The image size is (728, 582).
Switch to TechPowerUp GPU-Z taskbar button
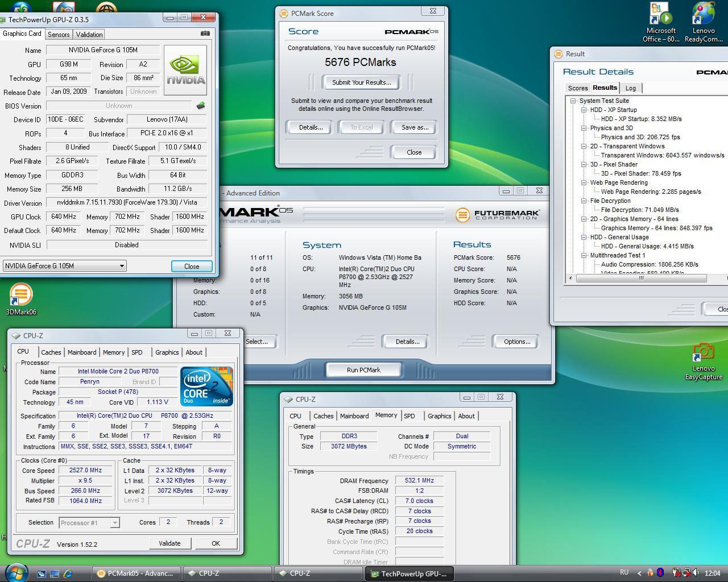coord(409,573)
